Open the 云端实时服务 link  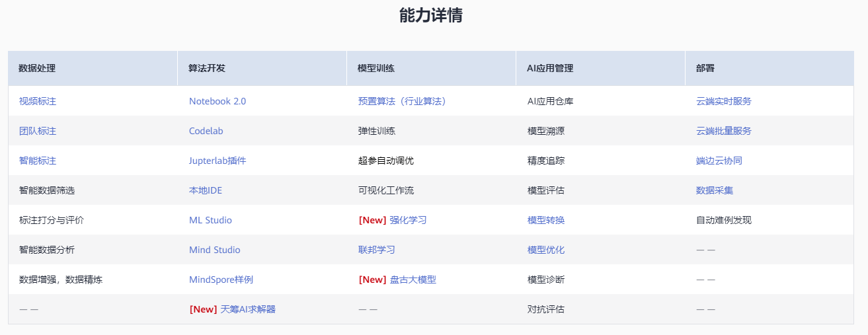(x=724, y=101)
